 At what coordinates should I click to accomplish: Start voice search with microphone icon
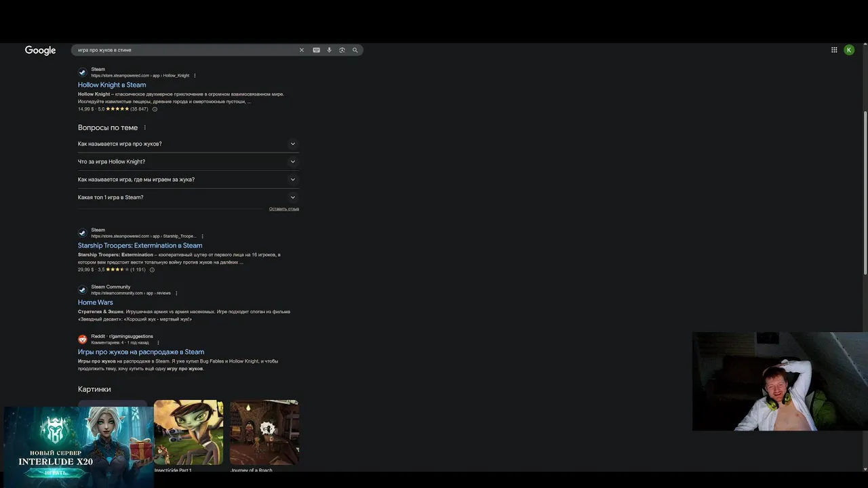[x=330, y=50]
